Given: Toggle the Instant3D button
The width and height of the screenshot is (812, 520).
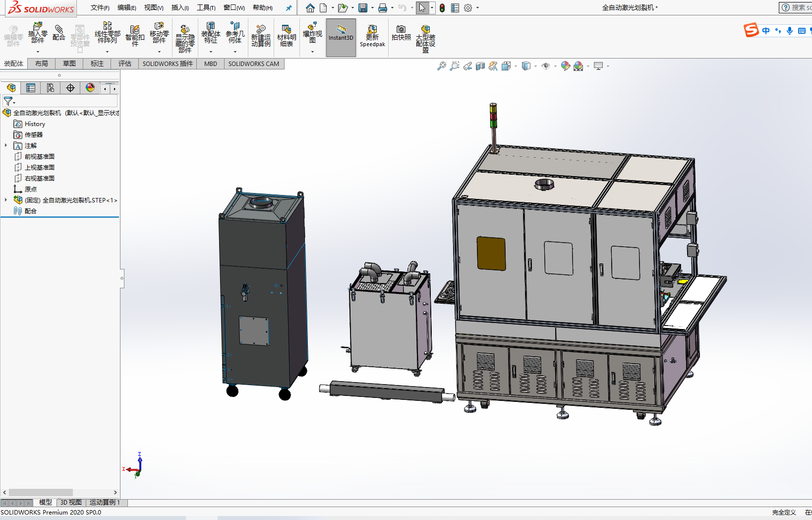Looking at the screenshot, I should [x=341, y=37].
